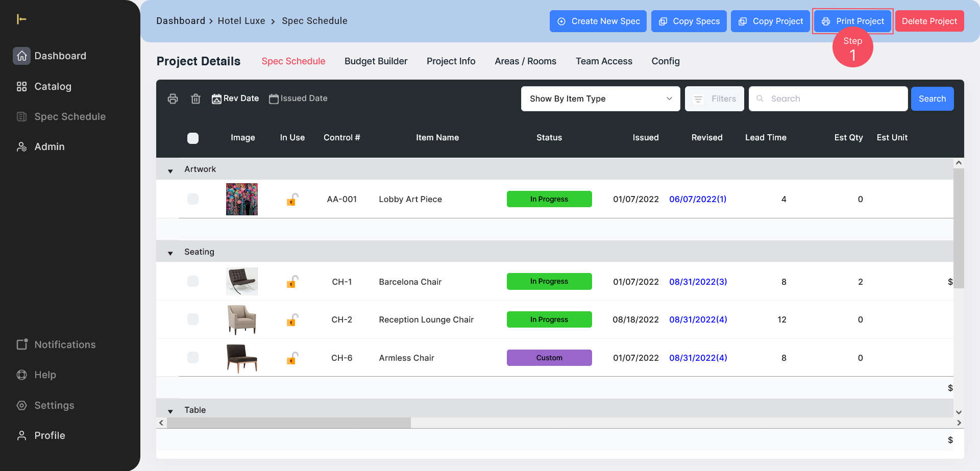Open revision link 08/31/2022(3)
The height and width of the screenshot is (471, 980).
click(698, 282)
